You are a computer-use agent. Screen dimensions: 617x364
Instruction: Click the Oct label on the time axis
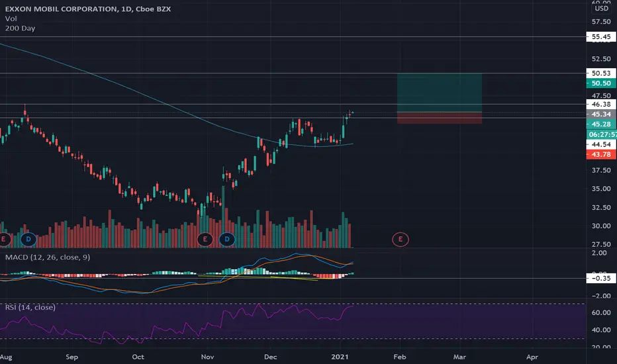138,357
